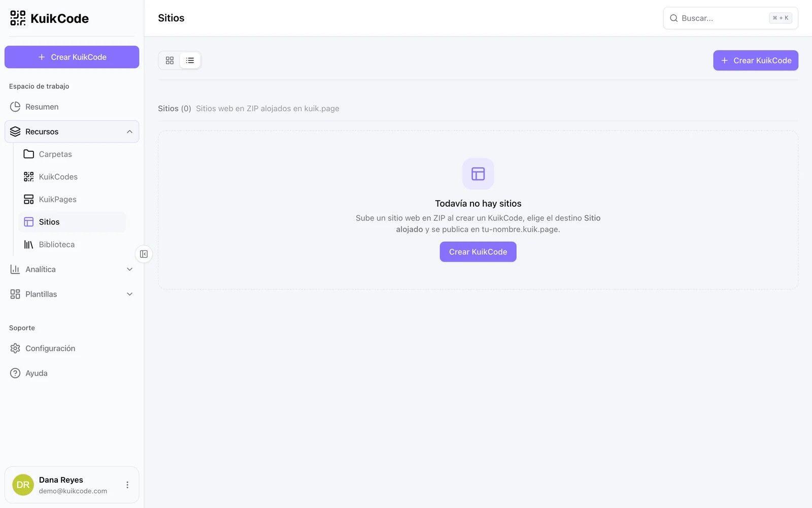Viewport: 812px width, 508px height.
Task: Click the Recursos layers icon
Action: [15, 132]
